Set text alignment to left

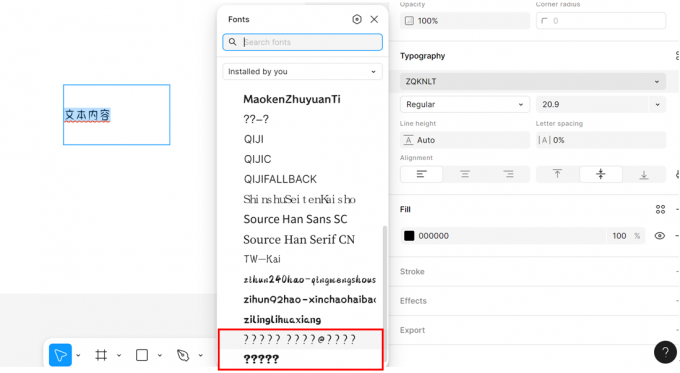(422, 174)
